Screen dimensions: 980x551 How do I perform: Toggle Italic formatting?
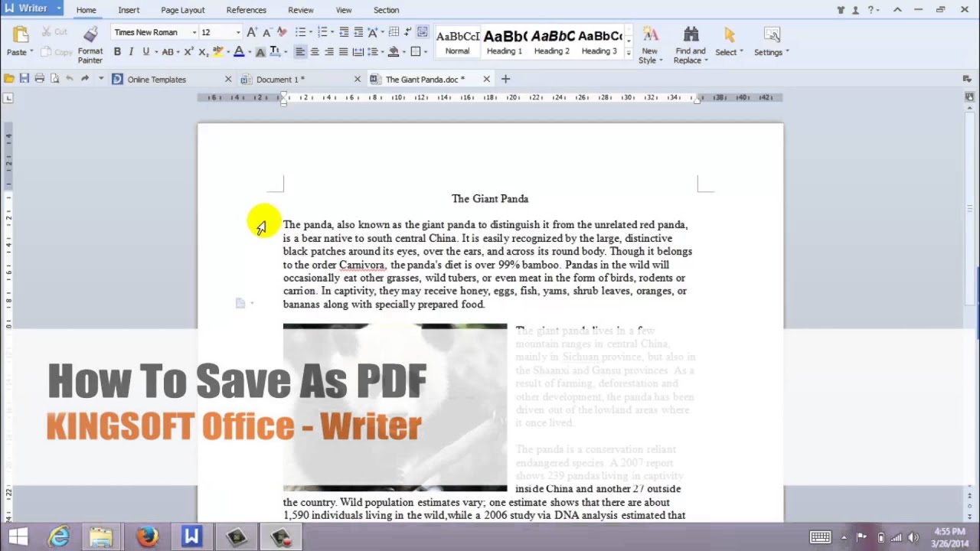coord(131,52)
